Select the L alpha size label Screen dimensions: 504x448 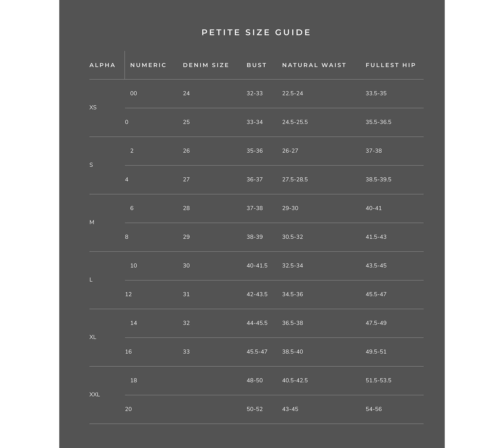coord(91,280)
